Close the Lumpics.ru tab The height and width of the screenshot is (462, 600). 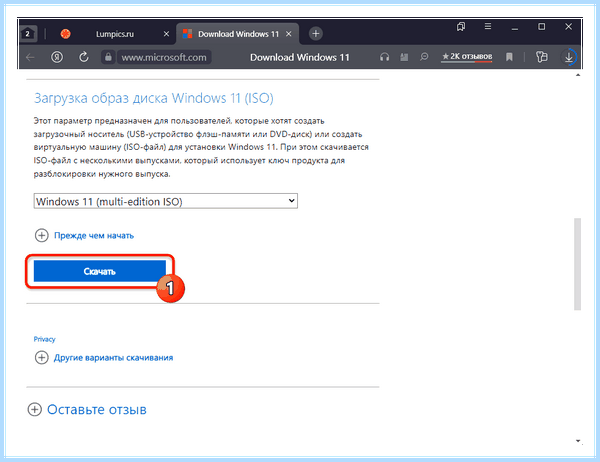[x=166, y=34]
